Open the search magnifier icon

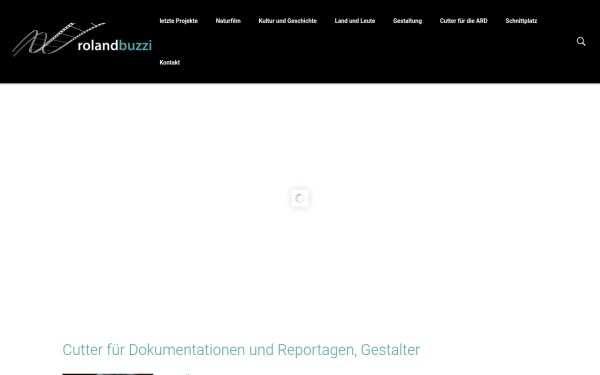pyautogui.click(x=581, y=41)
